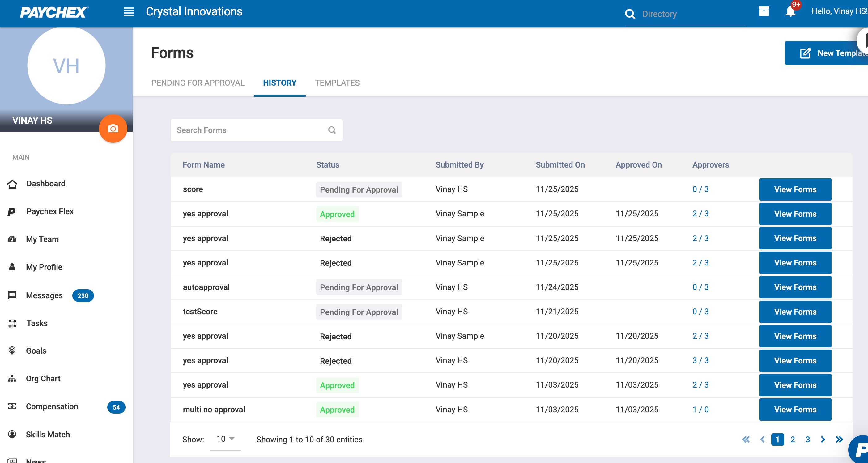Jump to last page double-arrow
The height and width of the screenshot is (463, 868).
pyautogui.click(x=839, y=440)
